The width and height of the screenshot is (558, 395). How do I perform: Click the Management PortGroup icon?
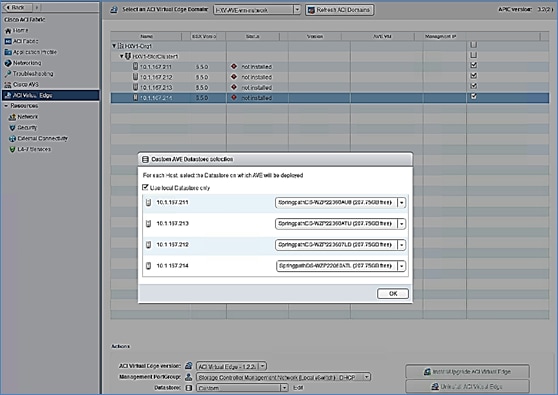coord(189,377)
